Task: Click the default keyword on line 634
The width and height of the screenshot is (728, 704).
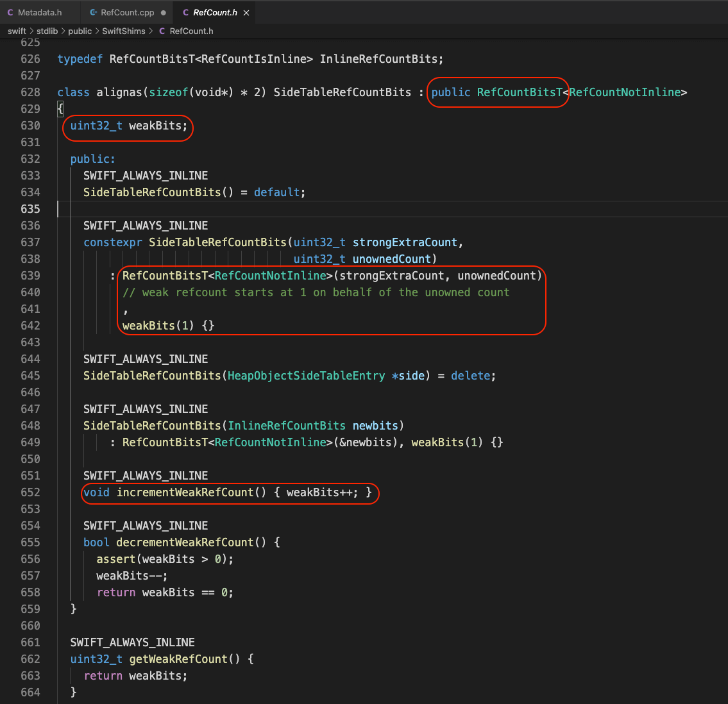Action: point(276,192)
